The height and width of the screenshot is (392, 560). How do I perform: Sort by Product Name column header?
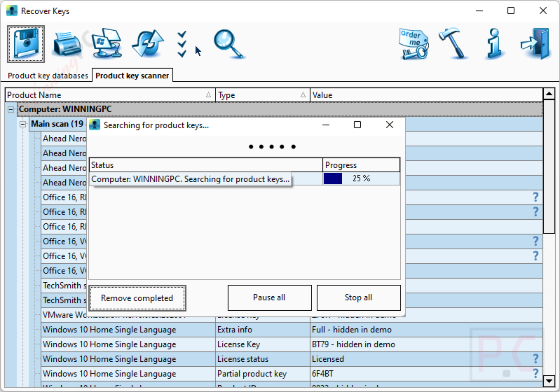pos(110,95)
